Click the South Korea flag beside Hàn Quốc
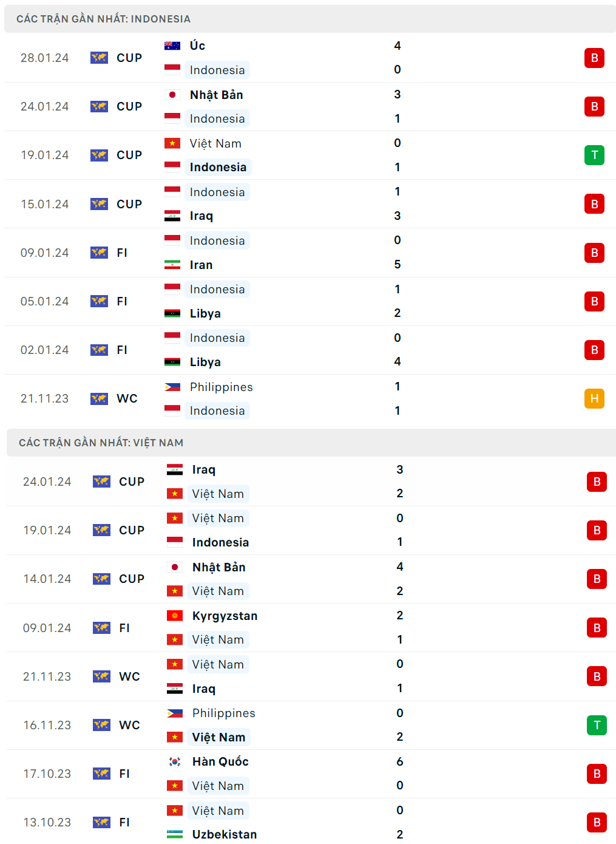The image size is (616, 844). [x=175, y=761]
